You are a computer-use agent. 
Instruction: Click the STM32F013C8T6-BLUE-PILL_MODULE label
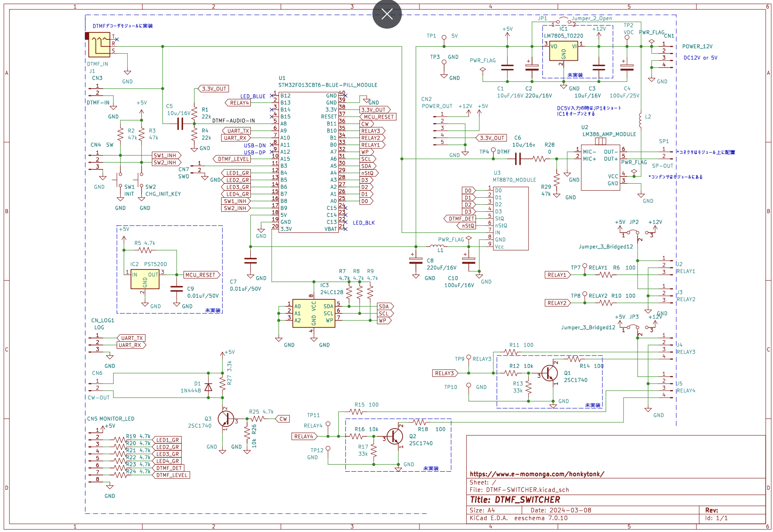click(328, 85)
